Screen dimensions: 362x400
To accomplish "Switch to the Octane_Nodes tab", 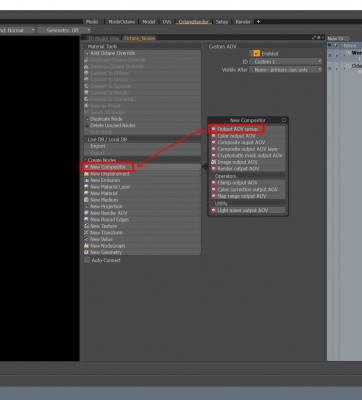I will click(x=139, y=38).
